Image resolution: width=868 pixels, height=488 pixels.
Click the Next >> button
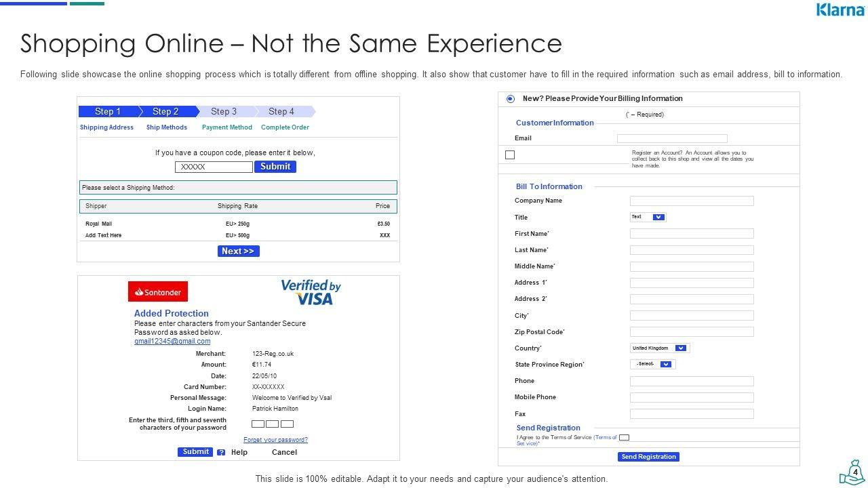point(238,251)
